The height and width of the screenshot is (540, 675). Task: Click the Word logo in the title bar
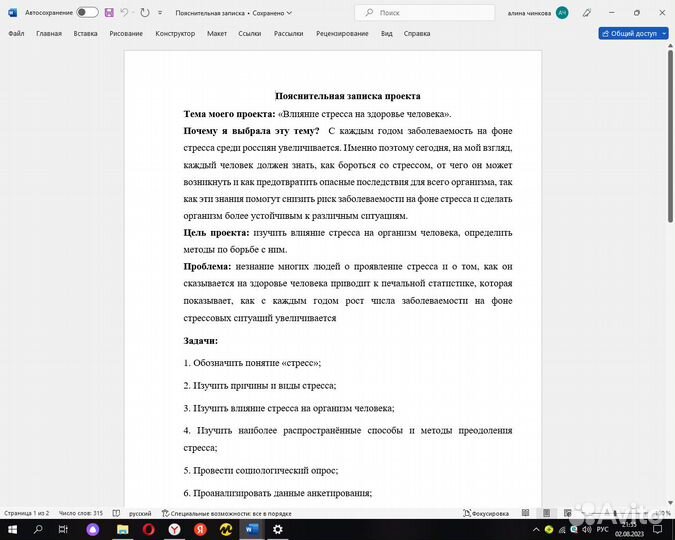click(12, 13)
